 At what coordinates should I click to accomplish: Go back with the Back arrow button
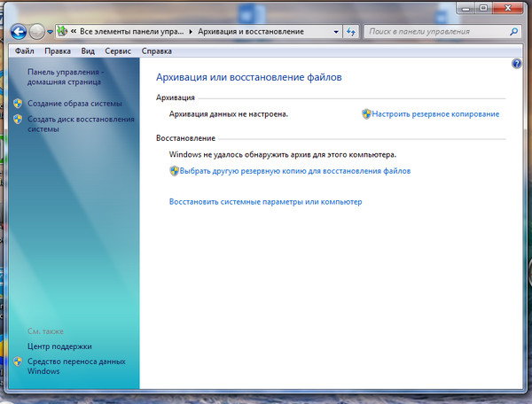click(x=19, y=32)
